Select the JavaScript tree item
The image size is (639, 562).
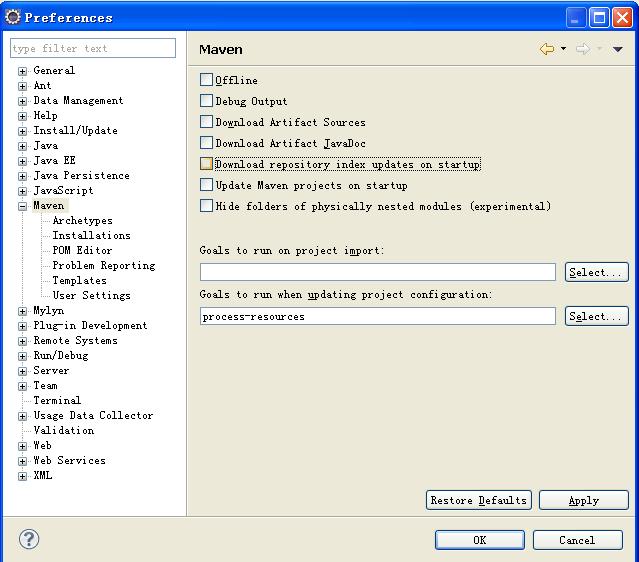(63, 191)
